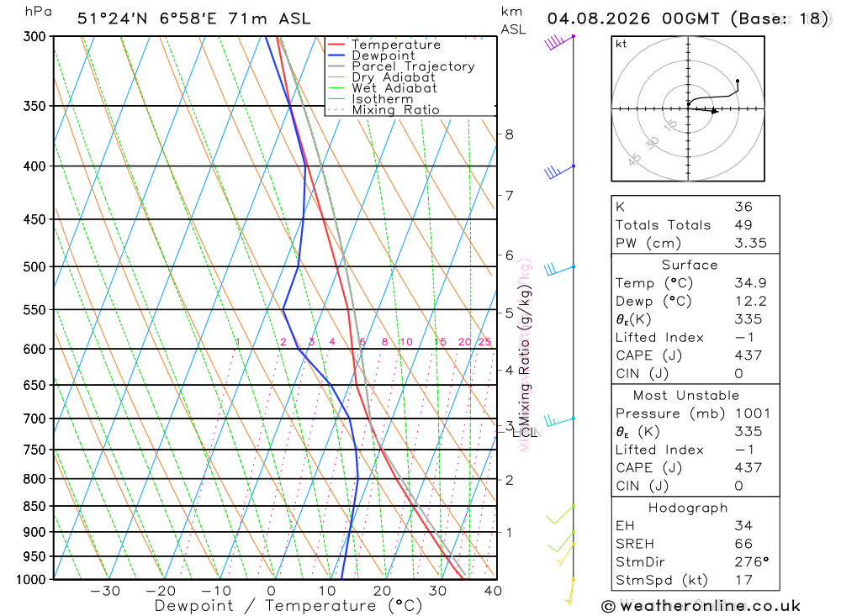This screenshot has height=616, width=841.
Task: Click the weatheronline.co.uk copyright text
Action: point(701,606)
